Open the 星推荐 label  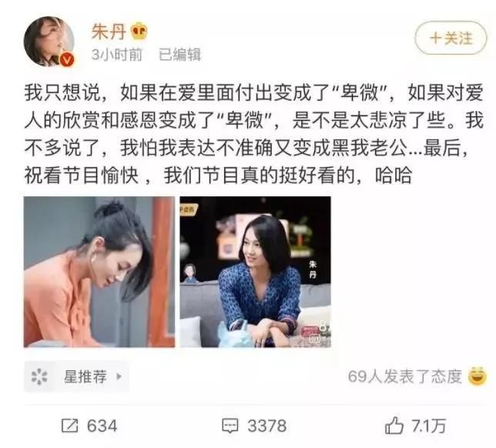[x=85, y=376]
